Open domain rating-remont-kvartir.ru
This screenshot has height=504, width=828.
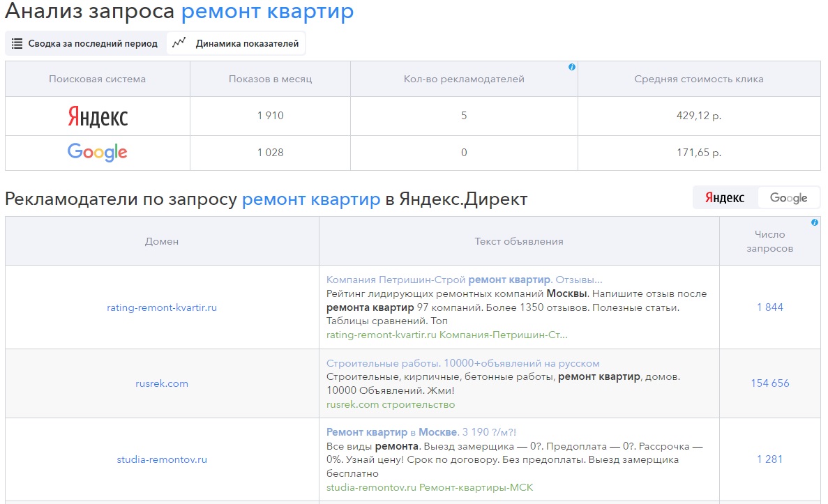pos(162,307)
